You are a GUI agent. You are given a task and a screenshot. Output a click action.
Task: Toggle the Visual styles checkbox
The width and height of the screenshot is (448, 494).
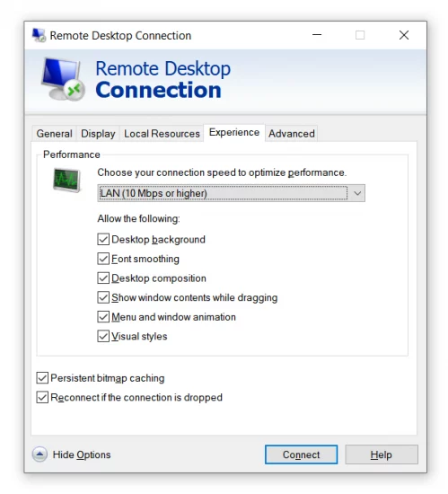103,336
